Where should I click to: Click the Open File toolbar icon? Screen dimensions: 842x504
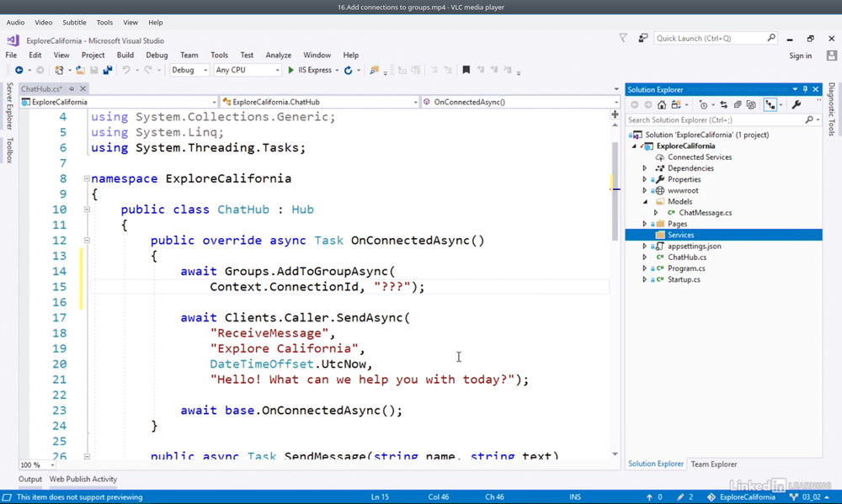(x=80, y=71)
